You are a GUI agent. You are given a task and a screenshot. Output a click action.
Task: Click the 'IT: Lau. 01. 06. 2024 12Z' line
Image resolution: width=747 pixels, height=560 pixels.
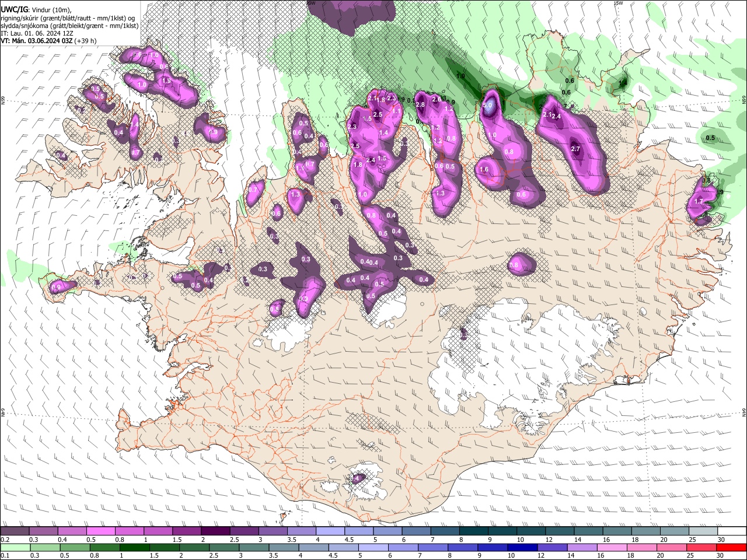click(37, 33)
